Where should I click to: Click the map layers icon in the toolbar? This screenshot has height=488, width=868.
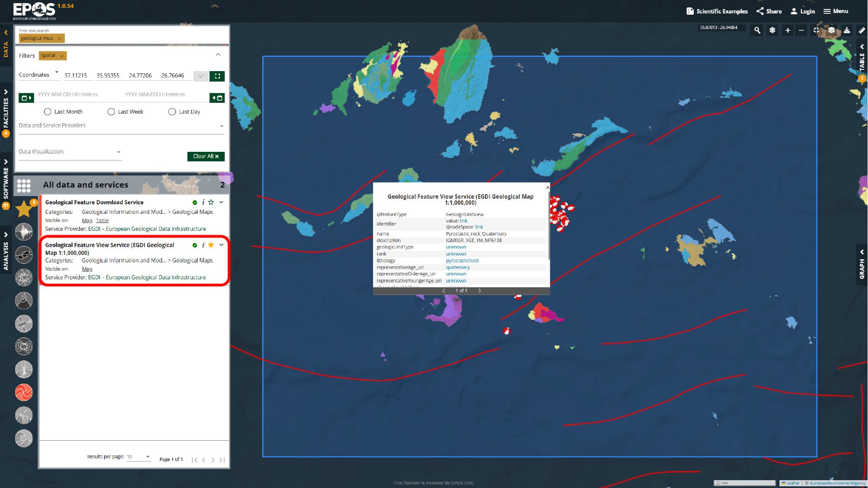(x=832, y=30)
